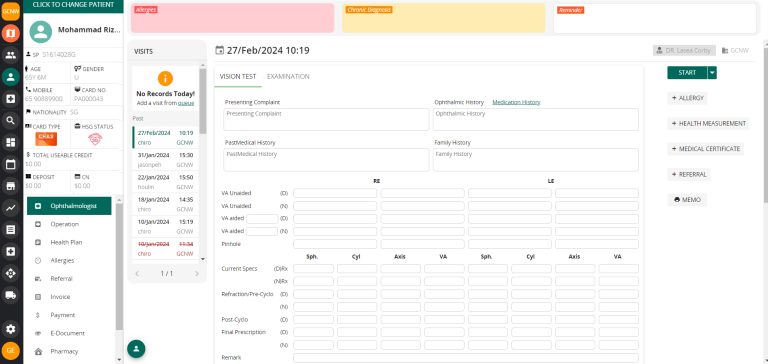Screen dimensions: 768x364
Task: Click visits list scrollbar
Action: (x=203, y=100)
